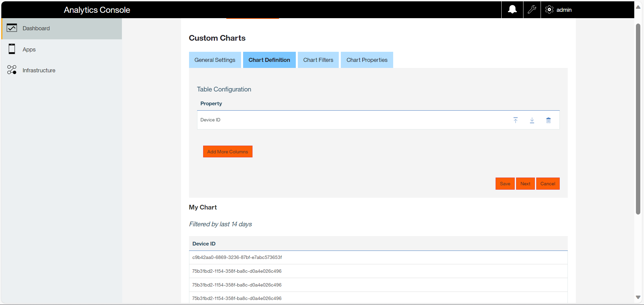Click Filtered by last 14 days text
This screenshot has width=644, height=305.
coord(220,224)
